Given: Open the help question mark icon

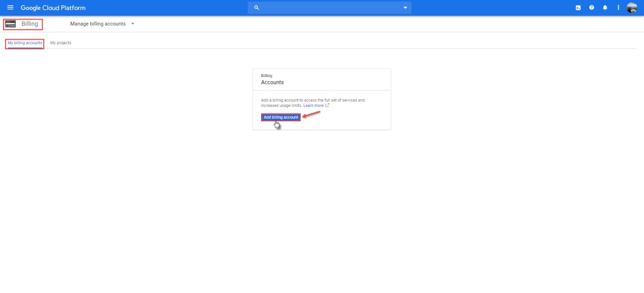Looking at the screenshot, I should click(592, 8).
